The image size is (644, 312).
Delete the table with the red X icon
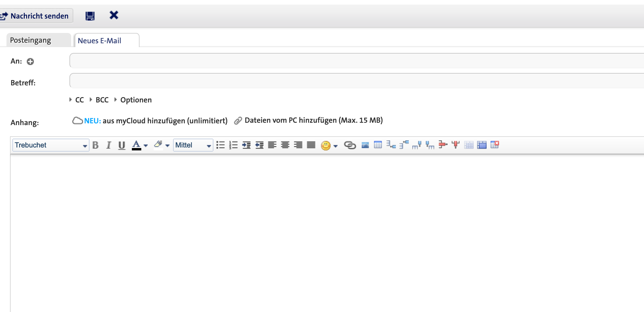pos(494,145)
